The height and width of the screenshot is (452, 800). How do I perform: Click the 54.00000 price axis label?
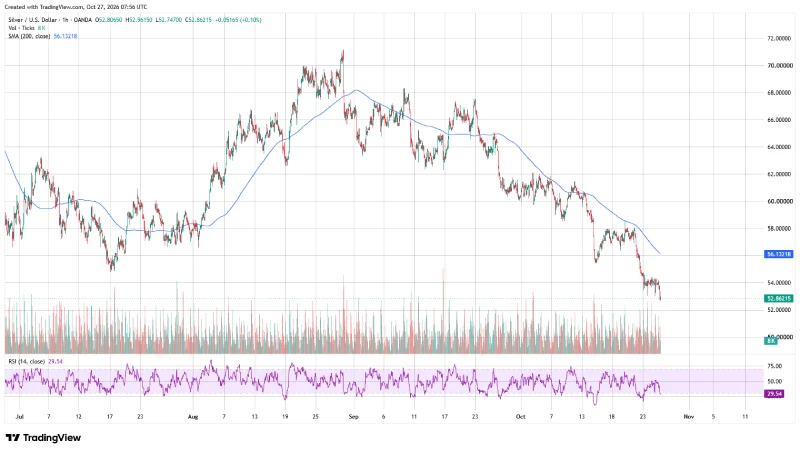(780, 283)
